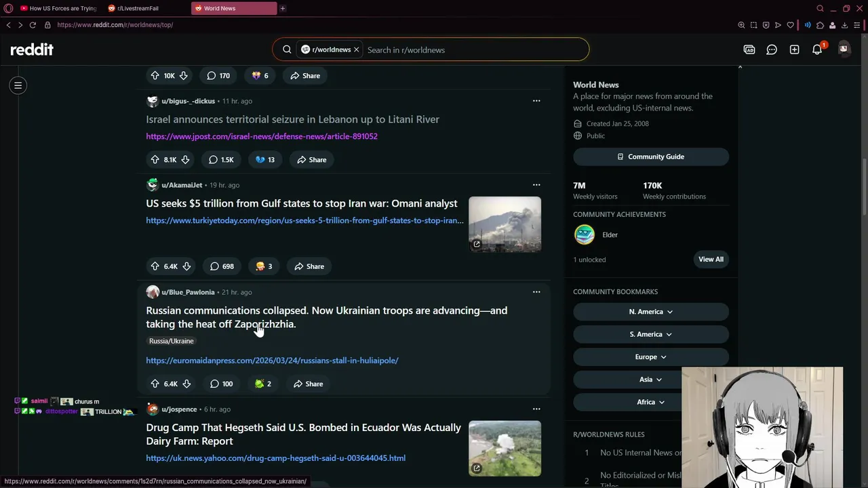
Task: Upvote the US seeks $5 trillion post
Action: (155, 266)
